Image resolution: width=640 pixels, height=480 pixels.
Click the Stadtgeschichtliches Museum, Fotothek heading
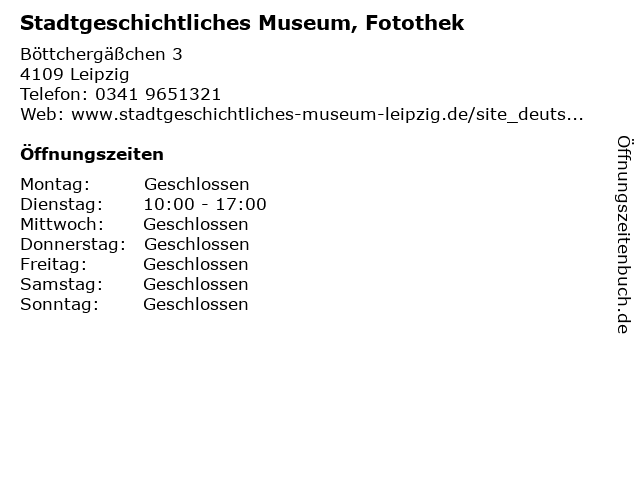click(242, 23)
